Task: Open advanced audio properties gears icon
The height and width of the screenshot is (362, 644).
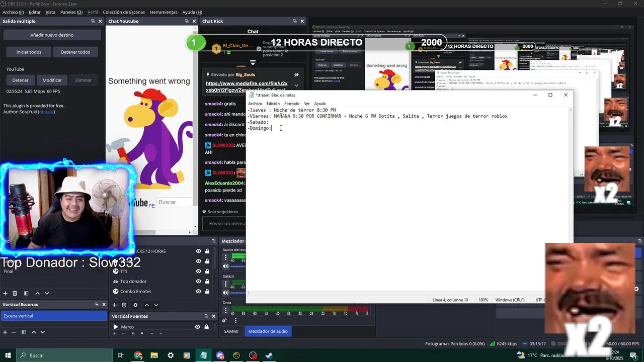Action: (225, 320)
